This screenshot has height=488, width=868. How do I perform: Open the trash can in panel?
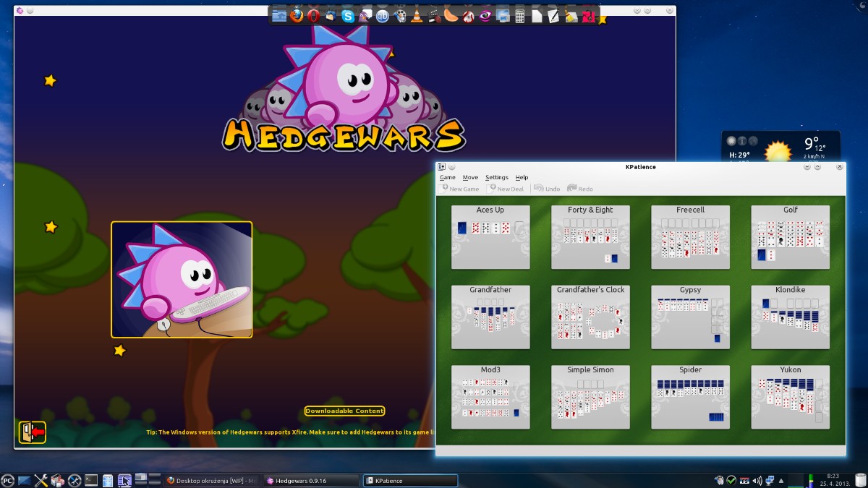point(860,480)
